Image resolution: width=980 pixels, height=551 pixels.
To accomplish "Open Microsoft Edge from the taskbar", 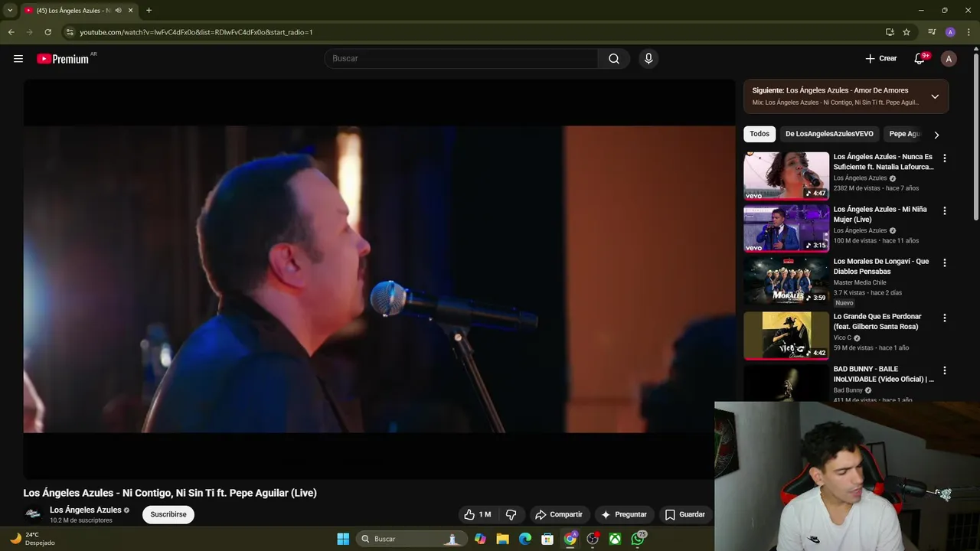I will [525, 539].
